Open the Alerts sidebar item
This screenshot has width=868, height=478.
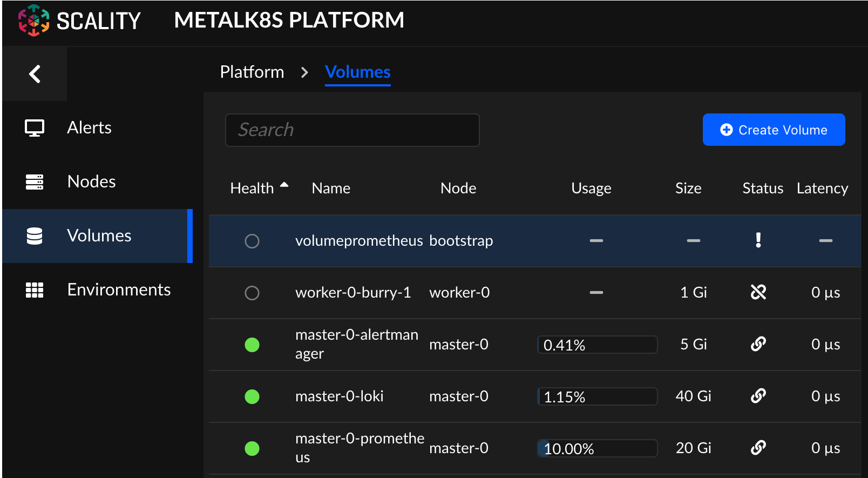tap(97, 128)
